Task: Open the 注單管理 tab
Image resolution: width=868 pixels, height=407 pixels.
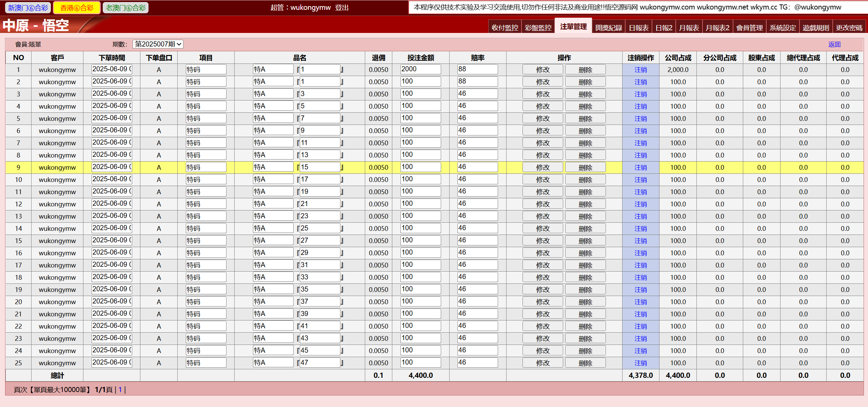Action: (573, 26)
